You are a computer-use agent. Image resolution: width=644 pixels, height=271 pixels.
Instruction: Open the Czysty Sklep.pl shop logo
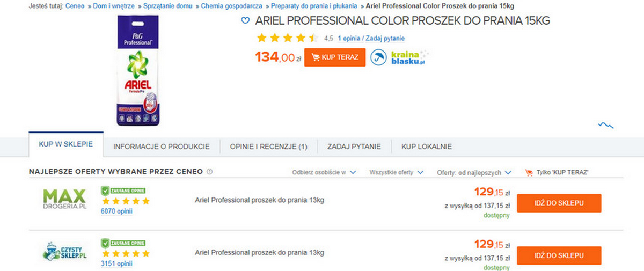pos(64,252)
